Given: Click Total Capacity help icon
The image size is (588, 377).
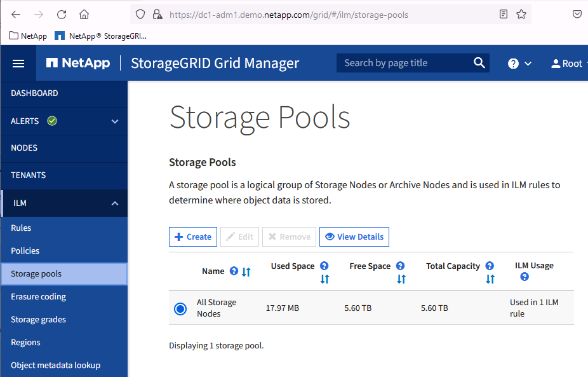Looking at the screenshot, I should (490, 266).
